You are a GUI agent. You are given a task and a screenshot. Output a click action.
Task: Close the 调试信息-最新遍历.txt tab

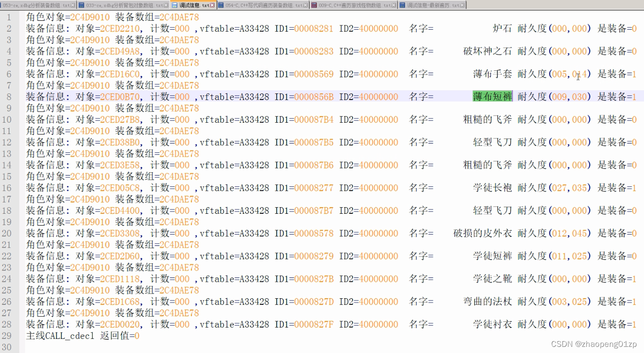pos(462,5)
